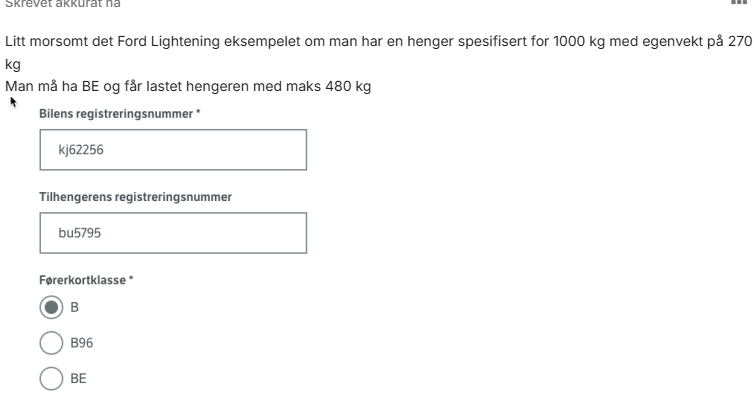Image resolution: width=754 pixels, height=398 pixels.
Task: Select the B radio button circle
Action: click(51, 307)
